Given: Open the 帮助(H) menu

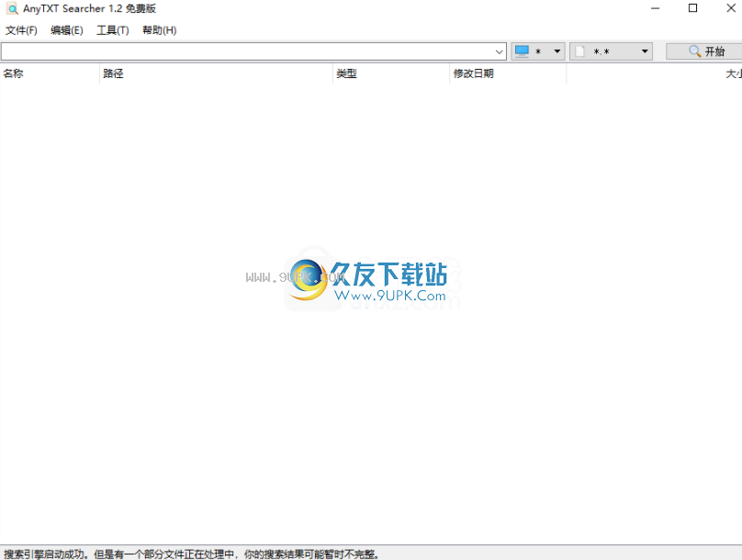Looking at the screenshot, I should [x=160, y=30].
